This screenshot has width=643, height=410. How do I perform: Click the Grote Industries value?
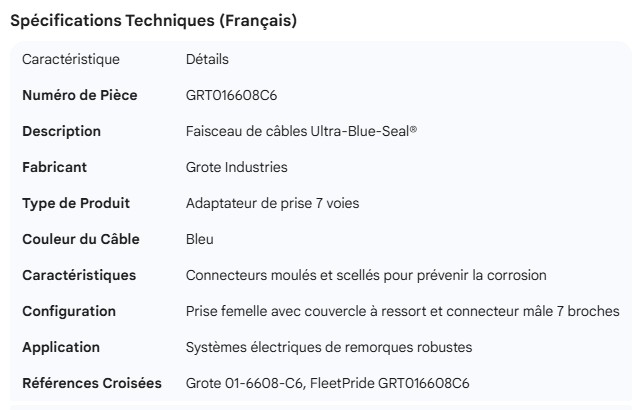click(236, 167)
